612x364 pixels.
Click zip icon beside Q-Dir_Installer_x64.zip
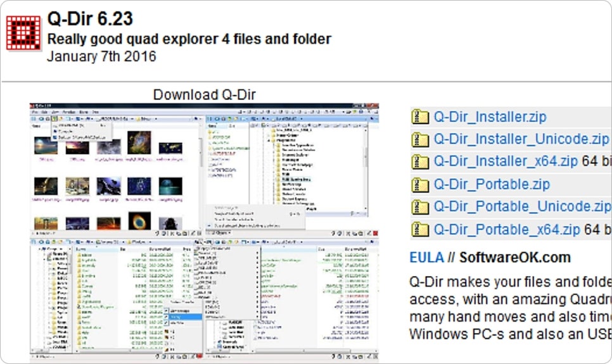(x=420, y=161)
